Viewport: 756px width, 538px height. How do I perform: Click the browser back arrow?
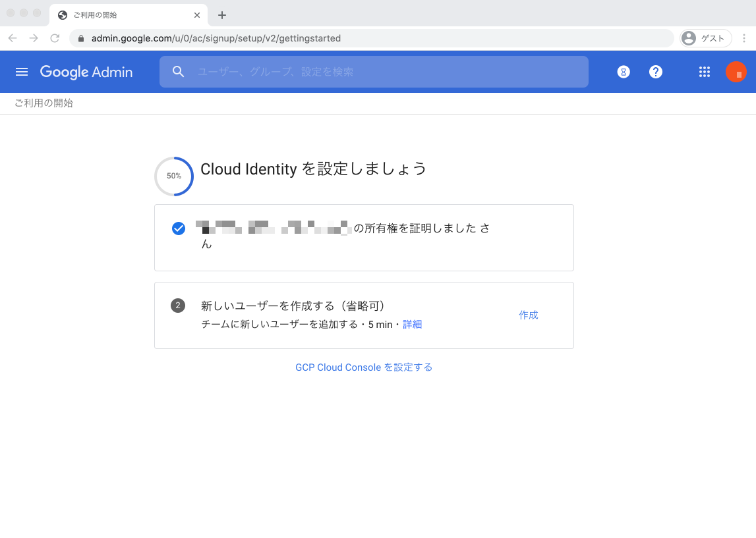coord(13,38)
